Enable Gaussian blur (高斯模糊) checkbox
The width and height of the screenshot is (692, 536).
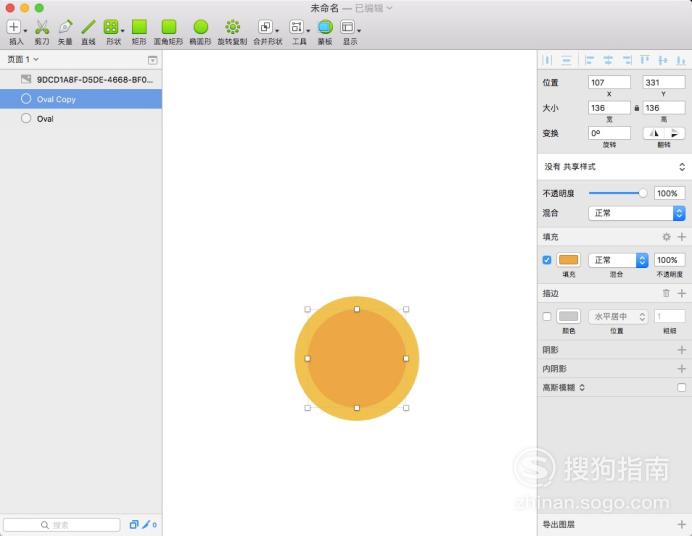[682, 387]
